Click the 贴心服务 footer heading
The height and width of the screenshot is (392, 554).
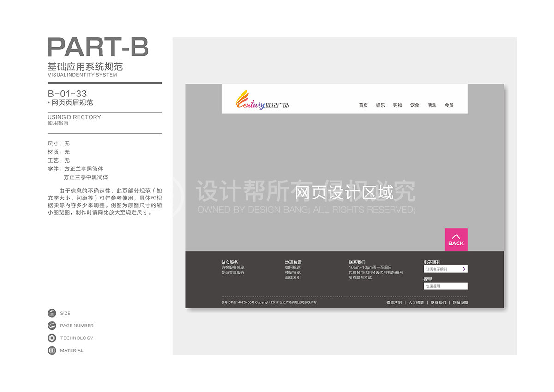[229, 262]
